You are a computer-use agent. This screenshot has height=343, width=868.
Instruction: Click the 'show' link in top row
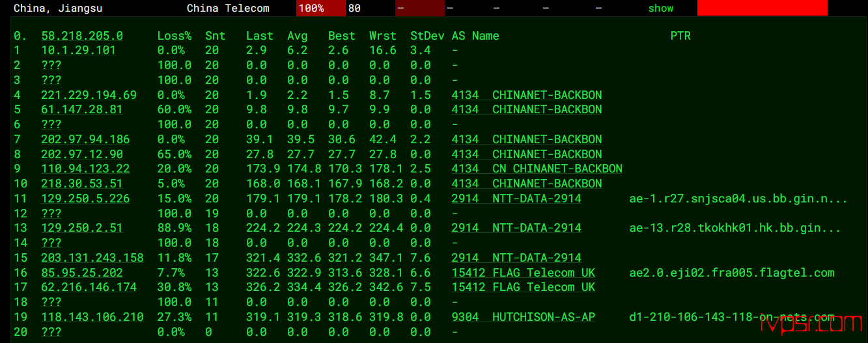(660, 8)
